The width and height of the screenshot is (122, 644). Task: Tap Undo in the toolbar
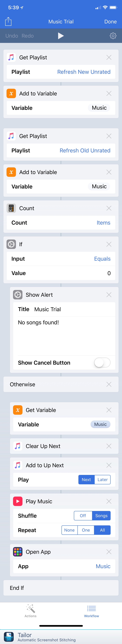tap(11, 36)
